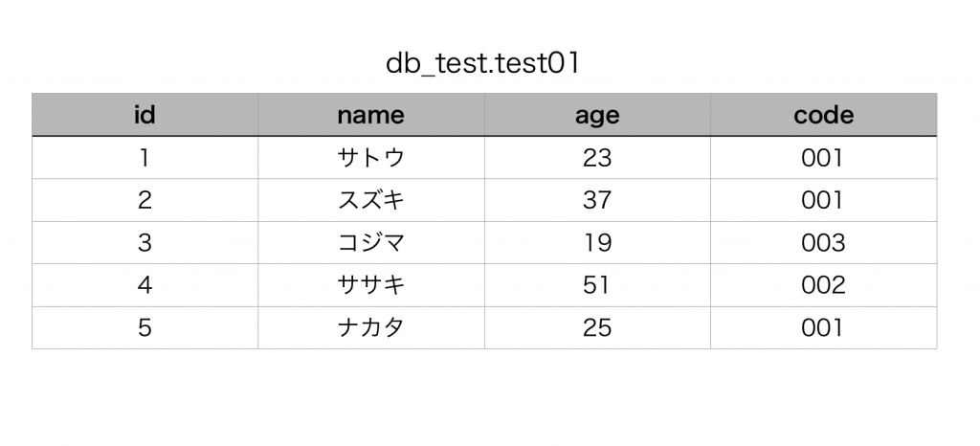Click the db_test.test01 table title
Image resolution: width=980 pixels, height=446 pixels.
(x=483, y=64)
